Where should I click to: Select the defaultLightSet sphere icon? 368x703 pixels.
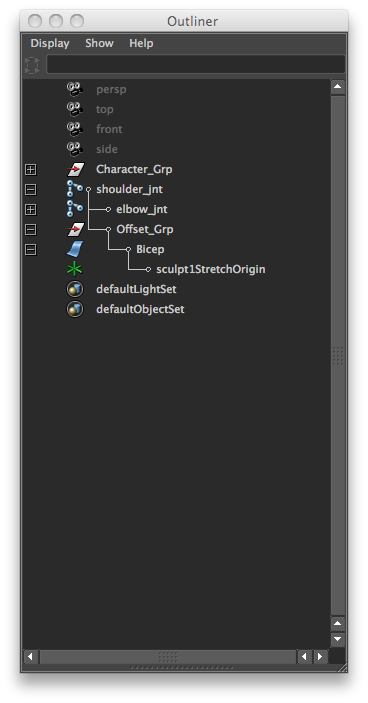tap(75, 289)
